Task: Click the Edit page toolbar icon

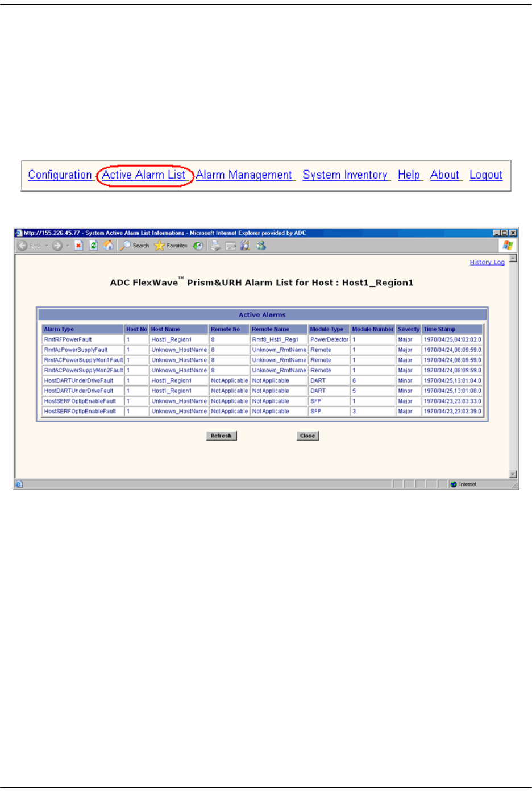Action: point(245,246)
